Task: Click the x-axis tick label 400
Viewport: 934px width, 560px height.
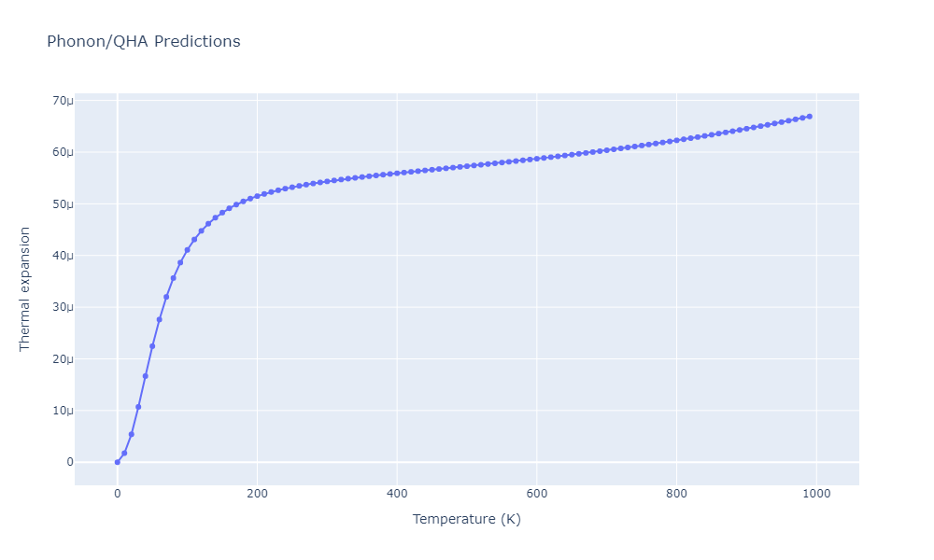Action: (397, 494)
